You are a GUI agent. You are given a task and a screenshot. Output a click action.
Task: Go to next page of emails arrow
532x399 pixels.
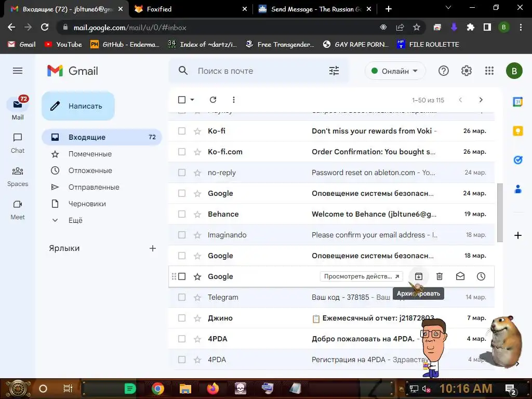[x=481, y=100]
